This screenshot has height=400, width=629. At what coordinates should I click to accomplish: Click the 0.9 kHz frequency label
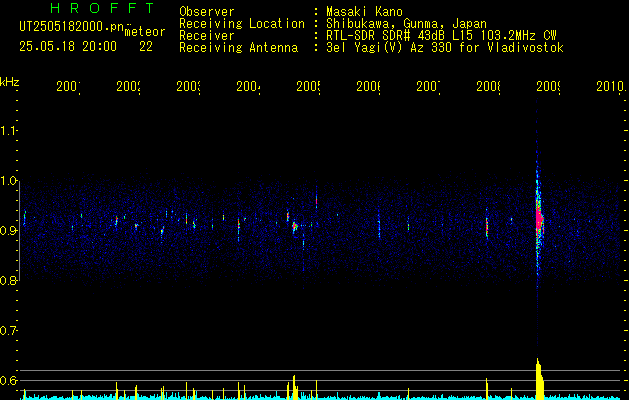coord(9,231)
